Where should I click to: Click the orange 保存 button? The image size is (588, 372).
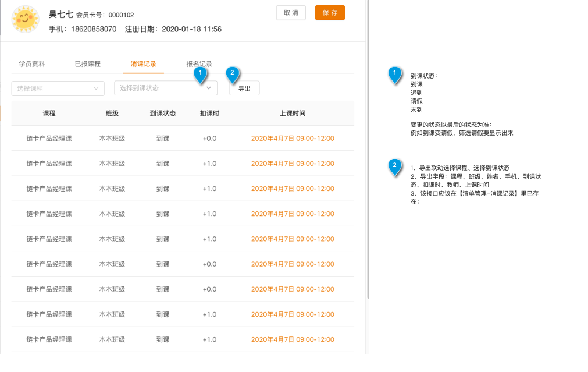tap(330, 13)
